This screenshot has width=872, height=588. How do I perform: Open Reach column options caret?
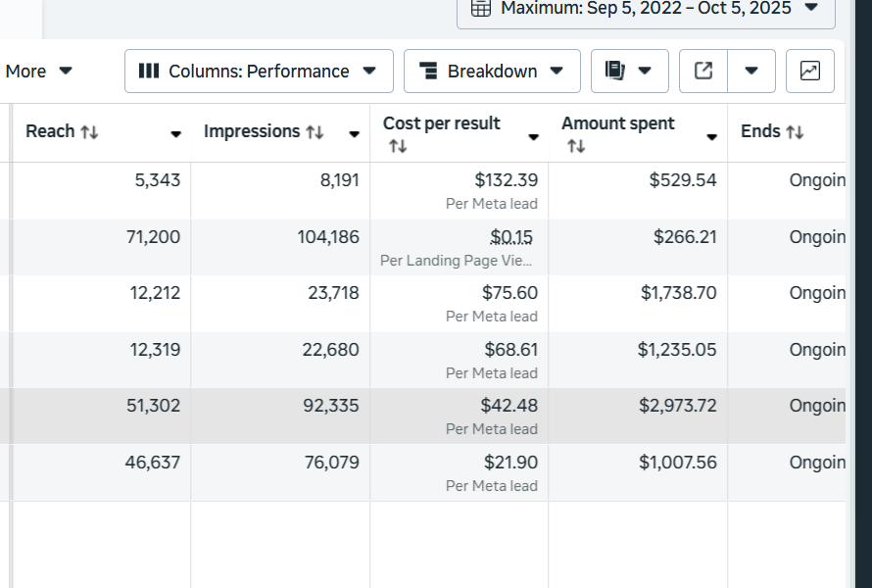point(176,135)
